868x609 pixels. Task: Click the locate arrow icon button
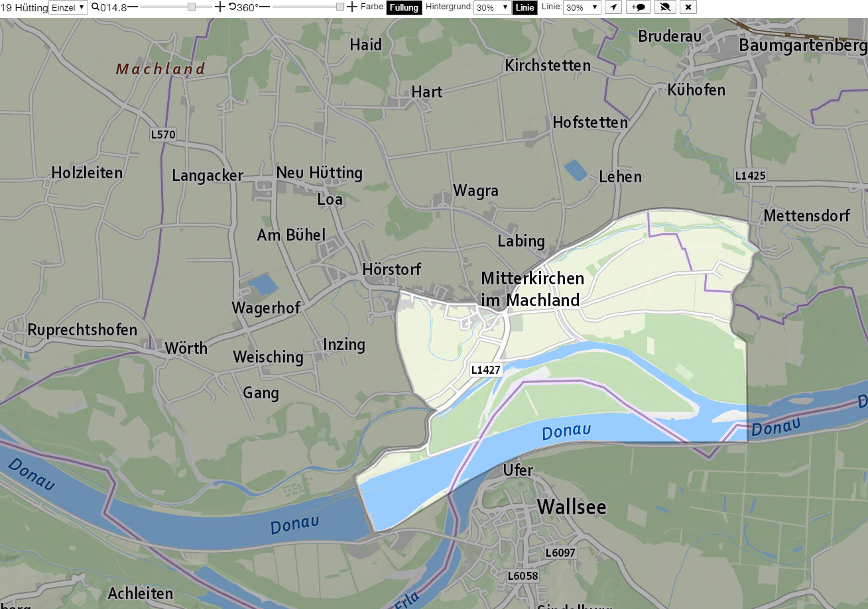pos(614,7)
